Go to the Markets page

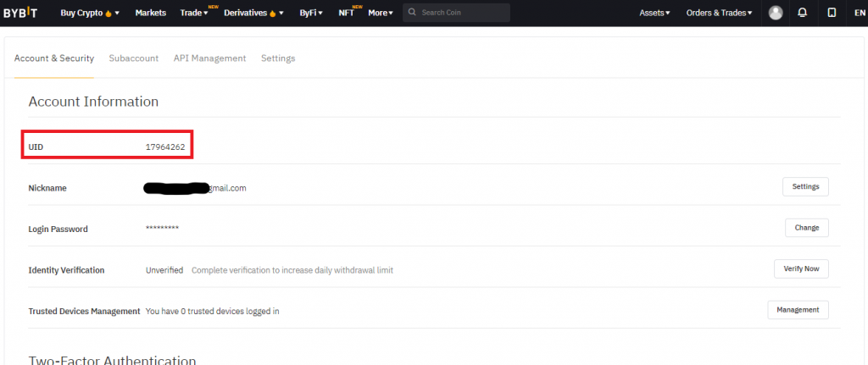point(150,13)
